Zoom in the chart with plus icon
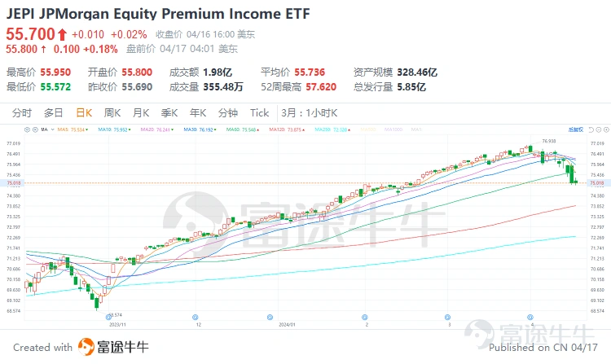This screenshot has width=611, height=364. tap(606, 129)
